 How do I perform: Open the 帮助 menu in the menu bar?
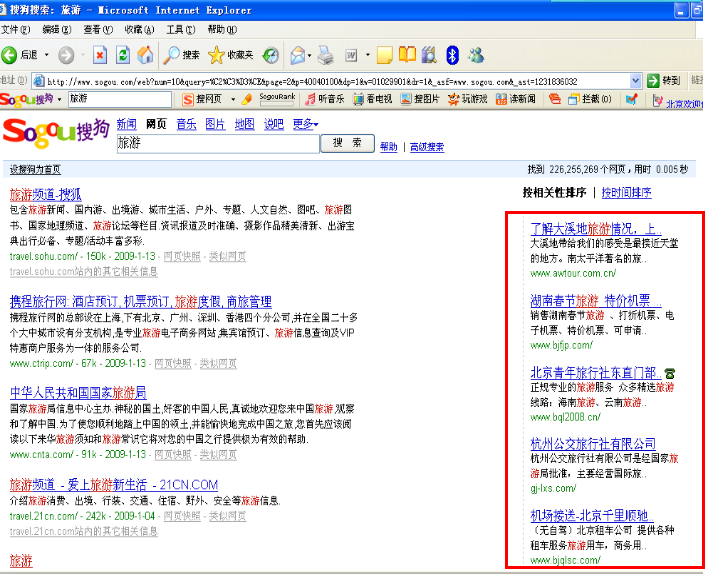coord(222,30)
